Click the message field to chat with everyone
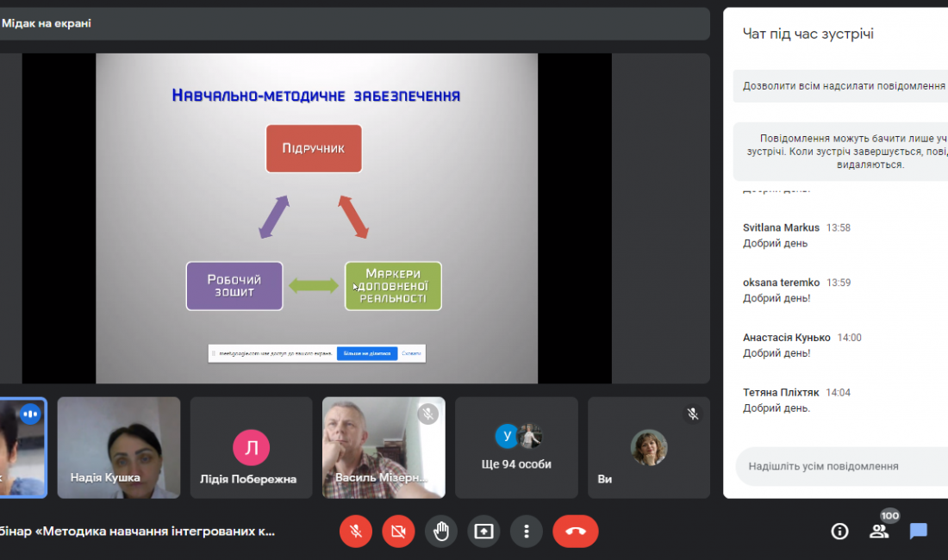 [x=840, y=466]
